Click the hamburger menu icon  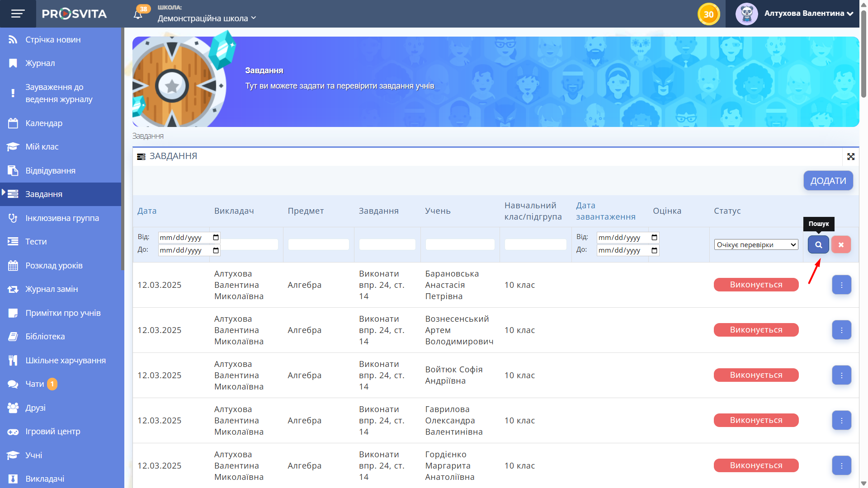18,14
